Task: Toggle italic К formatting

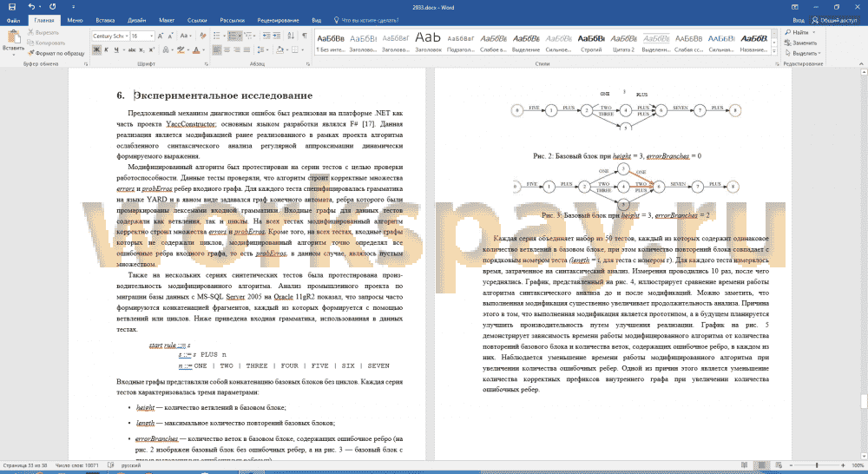Action: click(x=106, y=49)
